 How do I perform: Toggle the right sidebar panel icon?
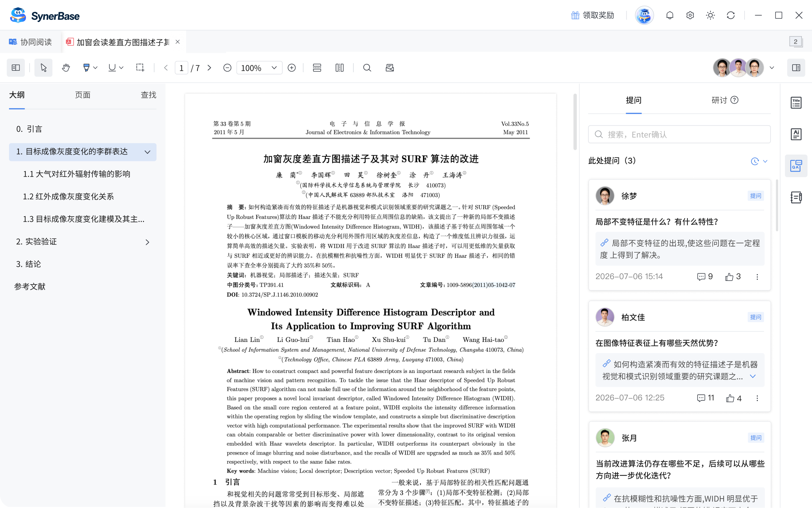coord(796,68)
